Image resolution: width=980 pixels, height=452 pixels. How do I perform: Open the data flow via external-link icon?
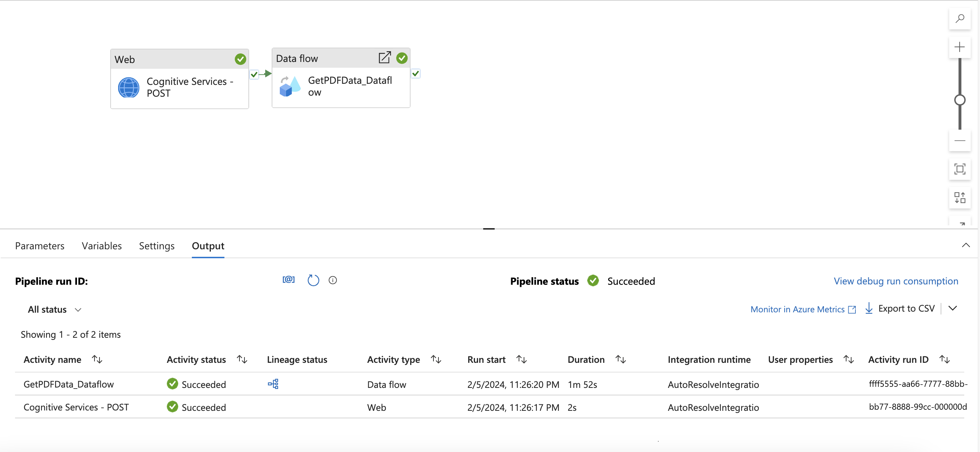point(384,58)
